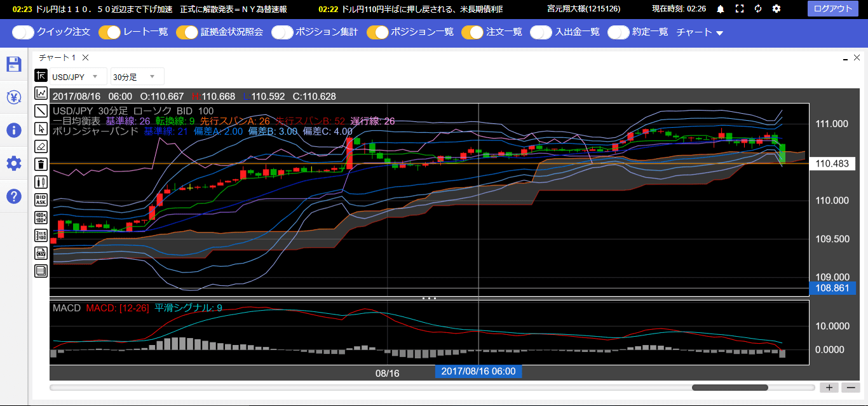The height and width of the screenshot is (406, 868).
Task: Toggle BID/ASK price display icon
Action: [x=41, y=200]
